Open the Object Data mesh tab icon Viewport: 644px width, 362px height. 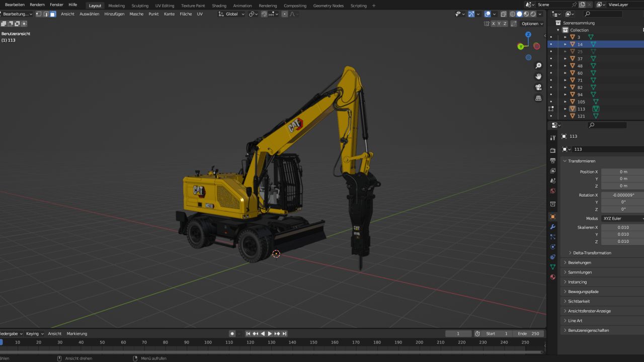[553, 267]
